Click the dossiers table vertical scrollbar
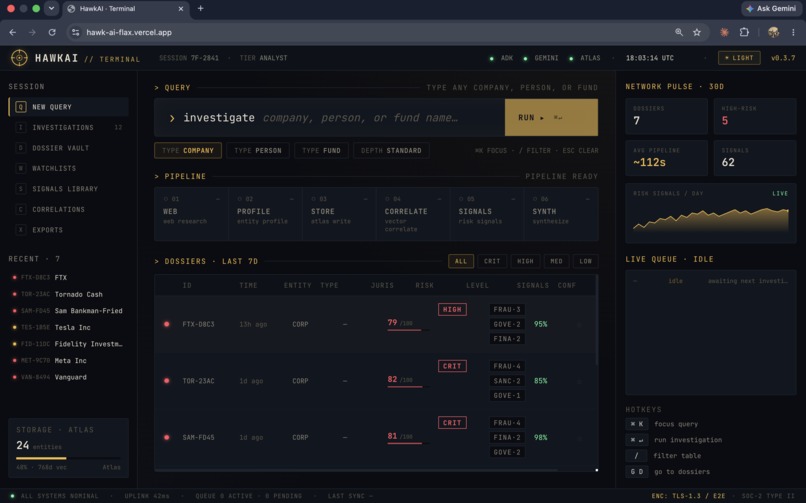806x503 pixels. [x=597, y=320]
